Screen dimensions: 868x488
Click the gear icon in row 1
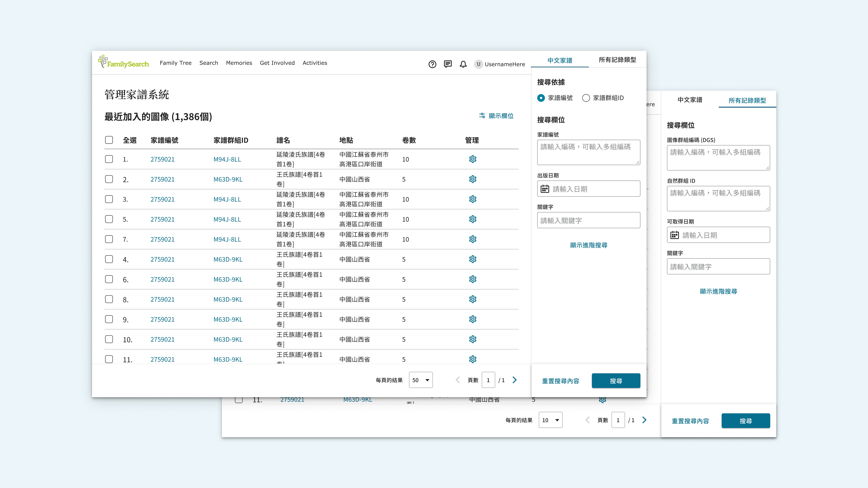pos(473,159)
